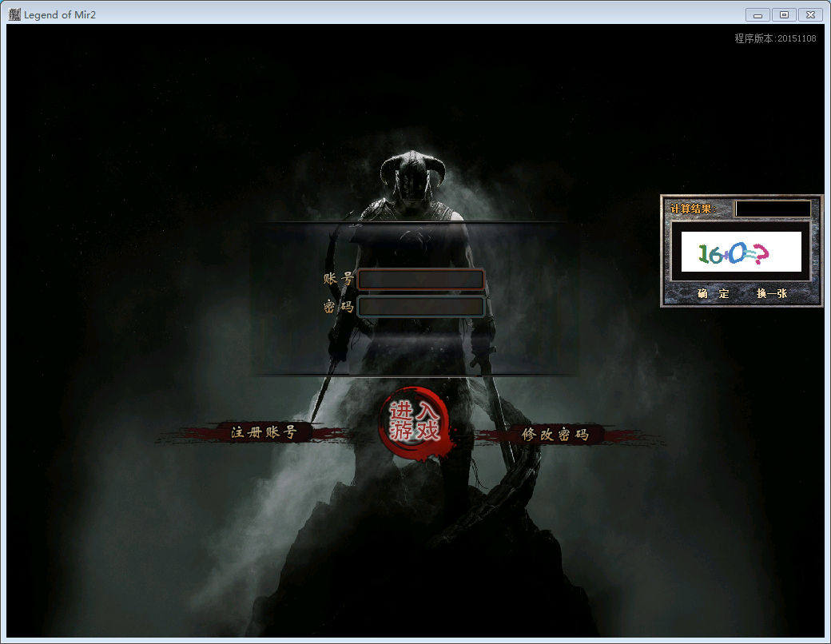Click the 计算结果 captcha answer field

(x=773, y=209)
